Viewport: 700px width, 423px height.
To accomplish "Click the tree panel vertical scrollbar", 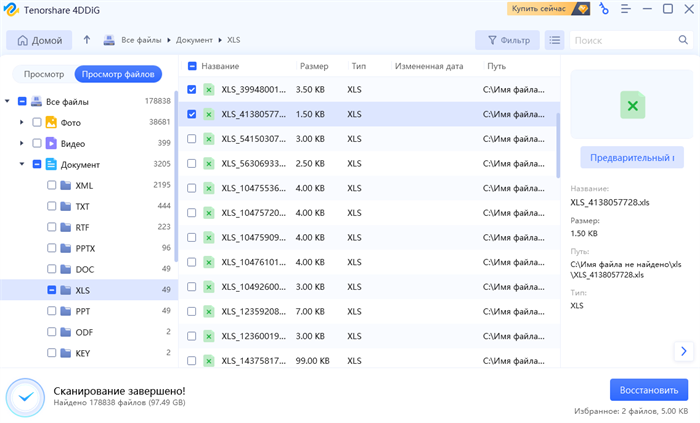I will [x=176, y=176].
